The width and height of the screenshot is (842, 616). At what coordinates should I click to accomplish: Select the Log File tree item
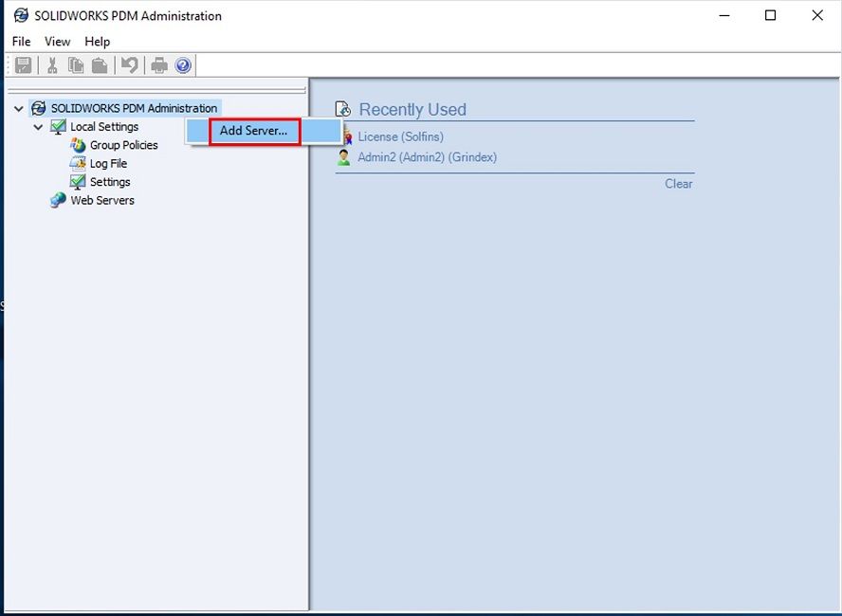[x=108, y=164]
